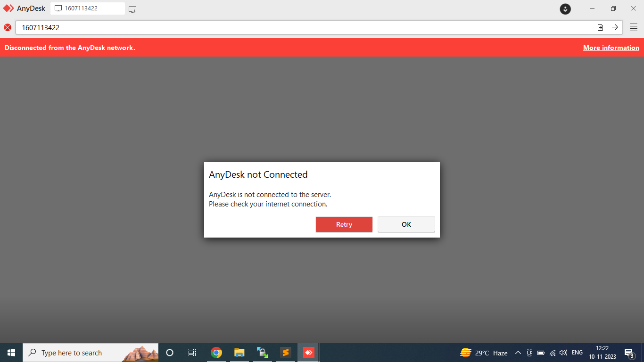Open File Explorer from the taskbar
The width and height of the screenshot is (644, 362).
point(239,353)
